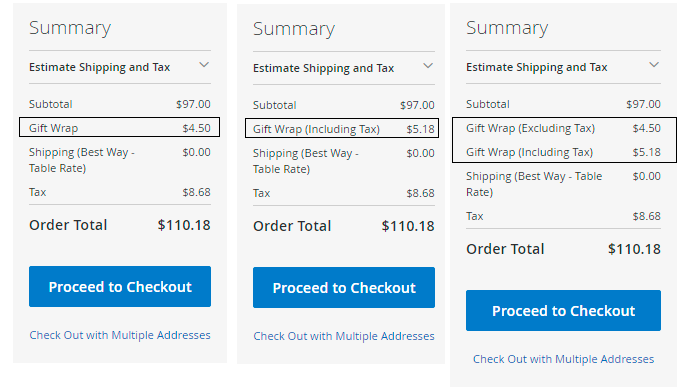Click Tax $8.68 row in Excluding Tax summary

[563, 216]
